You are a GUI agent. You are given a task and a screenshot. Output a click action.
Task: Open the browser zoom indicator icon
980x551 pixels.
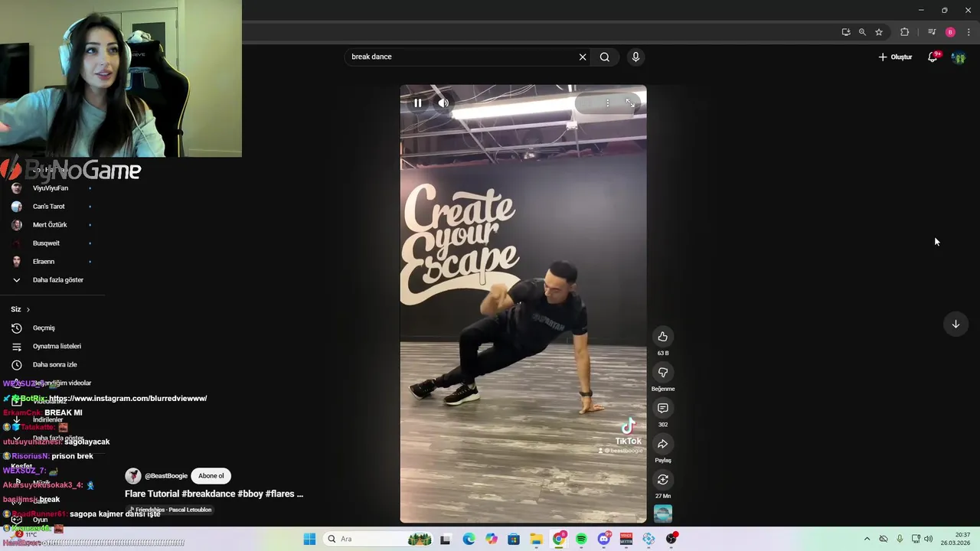pos(862,32)
